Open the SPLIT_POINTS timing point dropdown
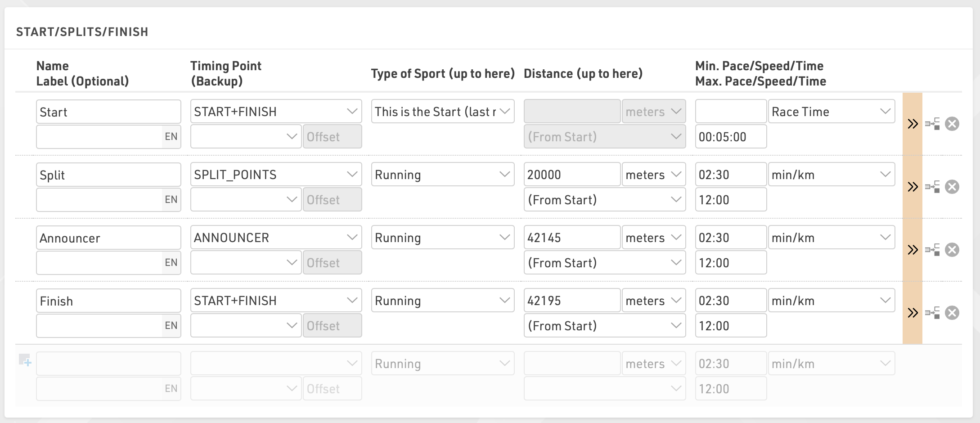 pyautogui.click(x=276, y=175)
